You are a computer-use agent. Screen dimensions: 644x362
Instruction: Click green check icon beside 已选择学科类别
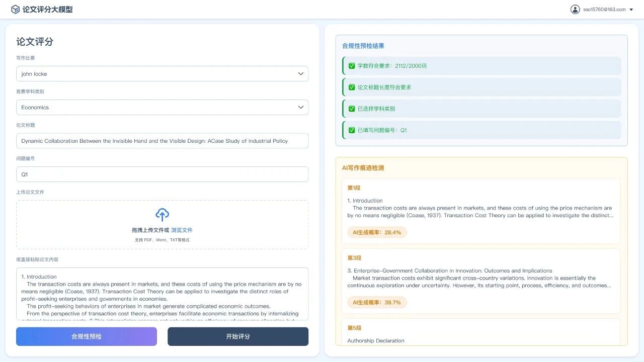352,109
